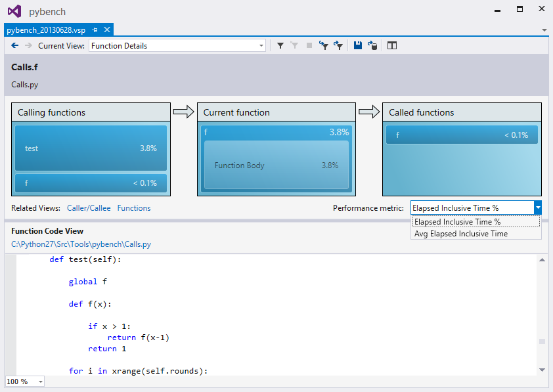Open the Calls.py source file path link

pyautogui.click(x=81, y=244)
